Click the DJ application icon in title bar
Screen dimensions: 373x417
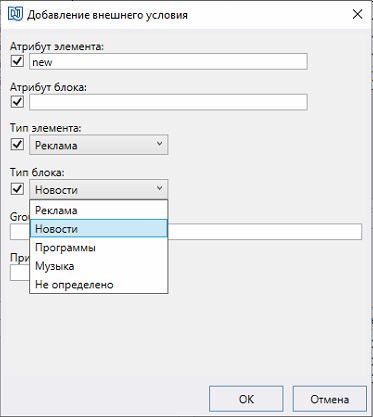[x=15, y=14]
